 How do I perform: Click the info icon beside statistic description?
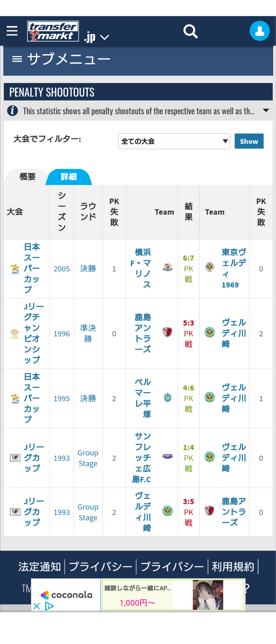tap(12, 111)
